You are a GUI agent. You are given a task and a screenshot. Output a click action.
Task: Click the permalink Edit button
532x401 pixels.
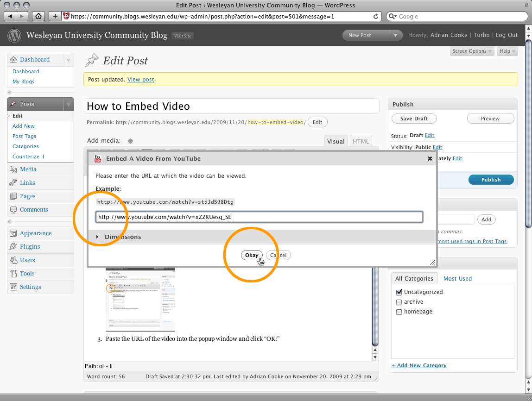click(x=317, y=122)
